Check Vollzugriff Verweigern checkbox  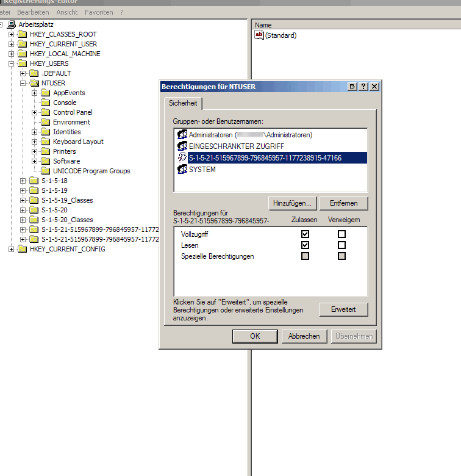[x=342, y=234]
